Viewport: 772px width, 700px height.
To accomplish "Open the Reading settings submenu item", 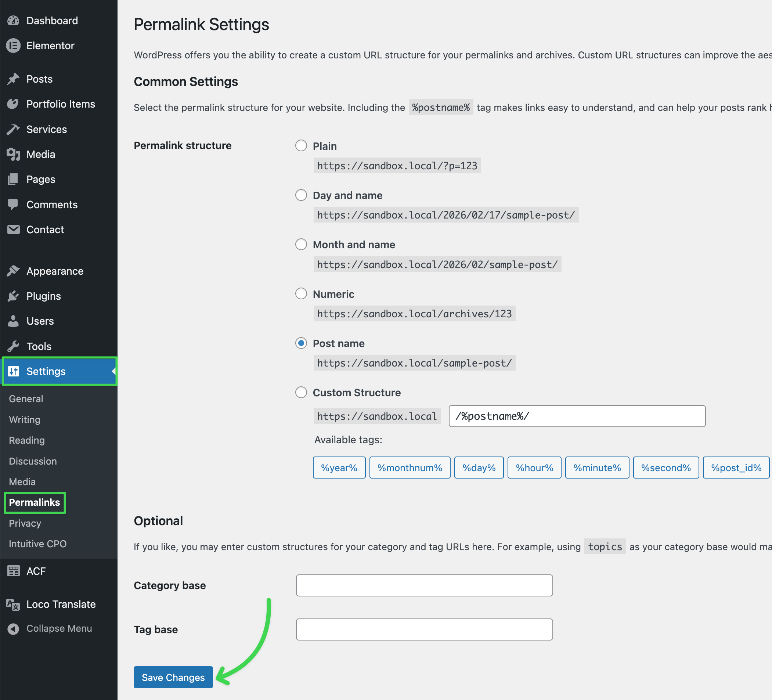I will (x=27, y=440).
